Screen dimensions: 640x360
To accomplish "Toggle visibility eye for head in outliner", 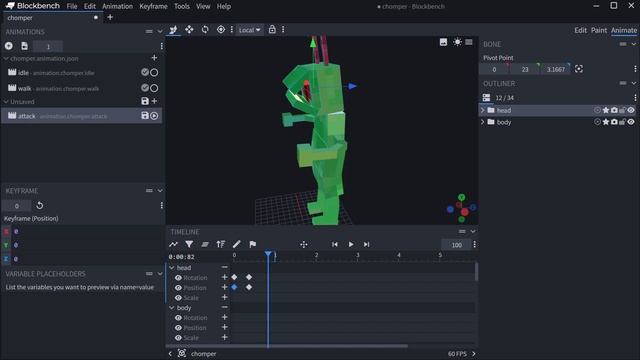I will tap(631, 110).
